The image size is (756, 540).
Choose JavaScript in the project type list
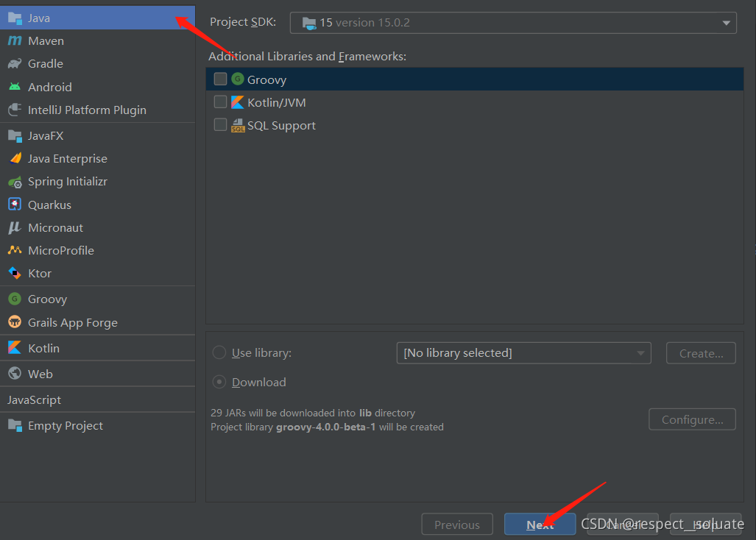(97, 399)
